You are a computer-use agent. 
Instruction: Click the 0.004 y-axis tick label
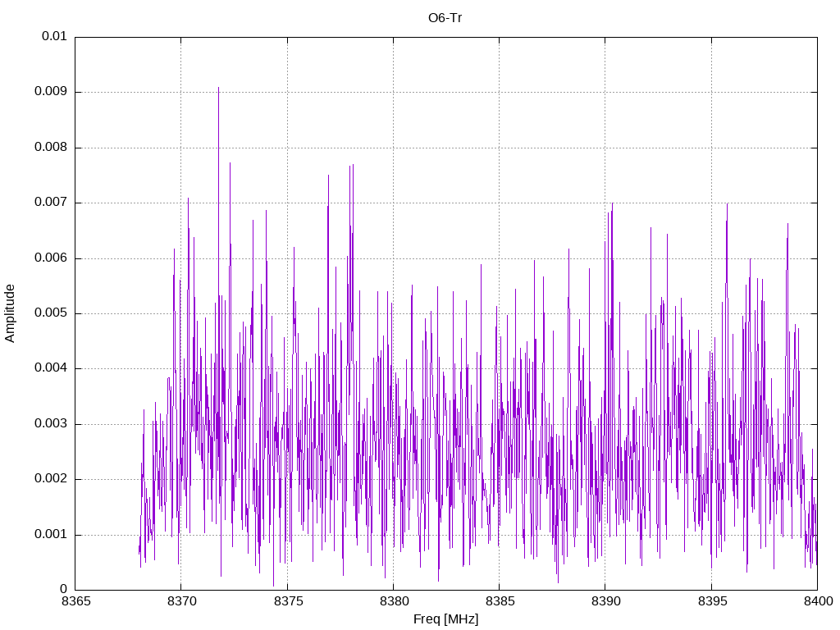click(51, 368)
